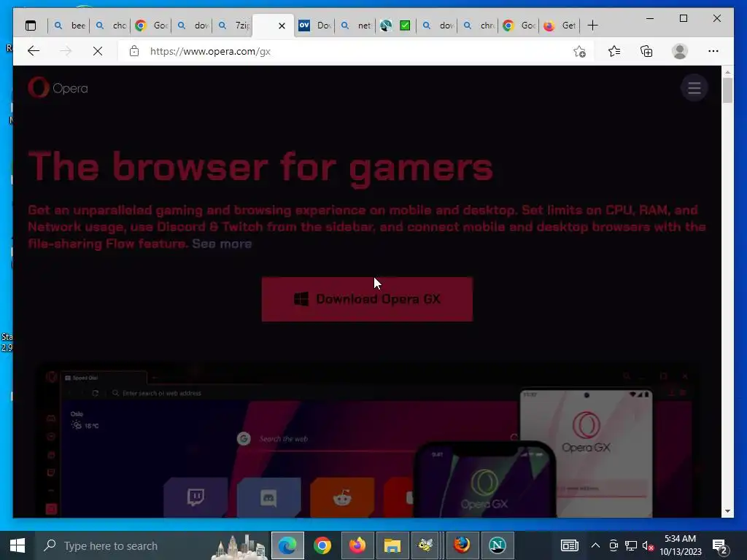Viewport: 747px width, 560px height.
Task: Select the globe favicon tab
Action: pos(386,26)
